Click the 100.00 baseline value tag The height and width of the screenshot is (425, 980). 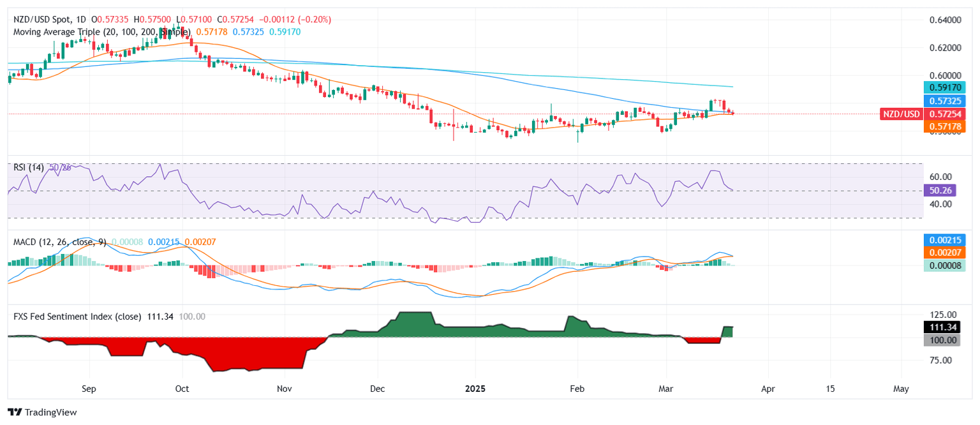944,340
